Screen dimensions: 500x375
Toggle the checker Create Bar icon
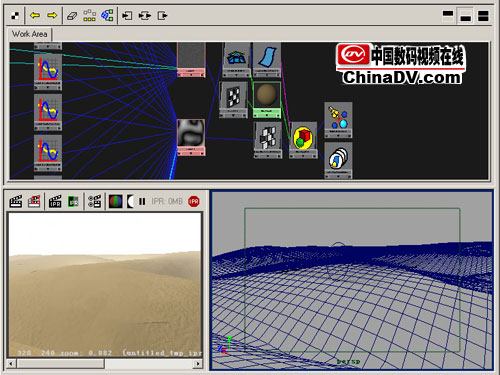(x=15, y=16)
